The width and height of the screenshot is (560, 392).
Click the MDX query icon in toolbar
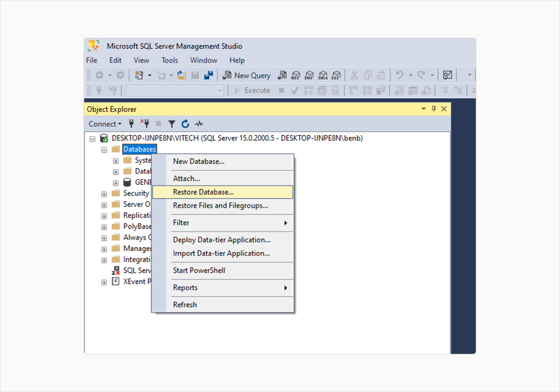click(x=295, y=75)
